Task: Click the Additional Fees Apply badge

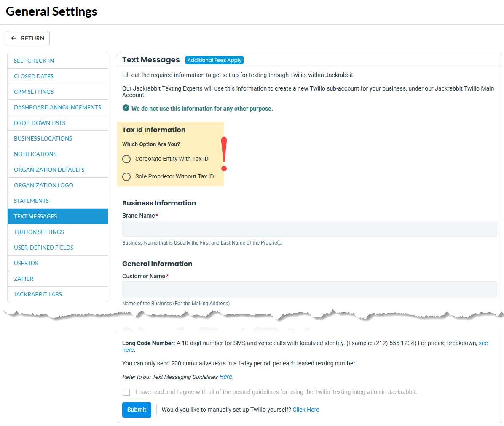Action: coord(214,60)
